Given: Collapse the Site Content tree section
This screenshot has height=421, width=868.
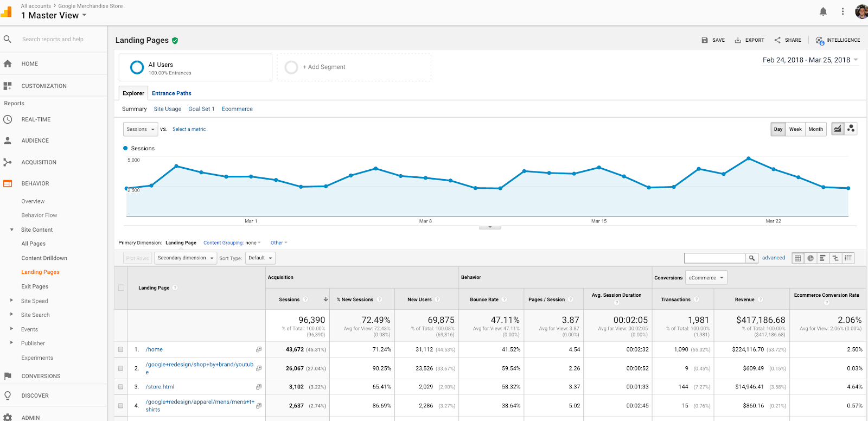Looking at the screenshot, I should 12,230.
